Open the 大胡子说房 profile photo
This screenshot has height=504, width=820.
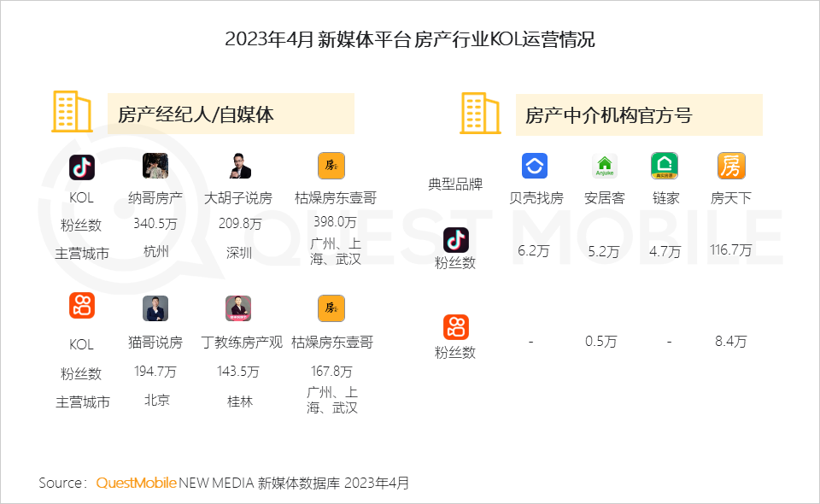tap(239, 166)
